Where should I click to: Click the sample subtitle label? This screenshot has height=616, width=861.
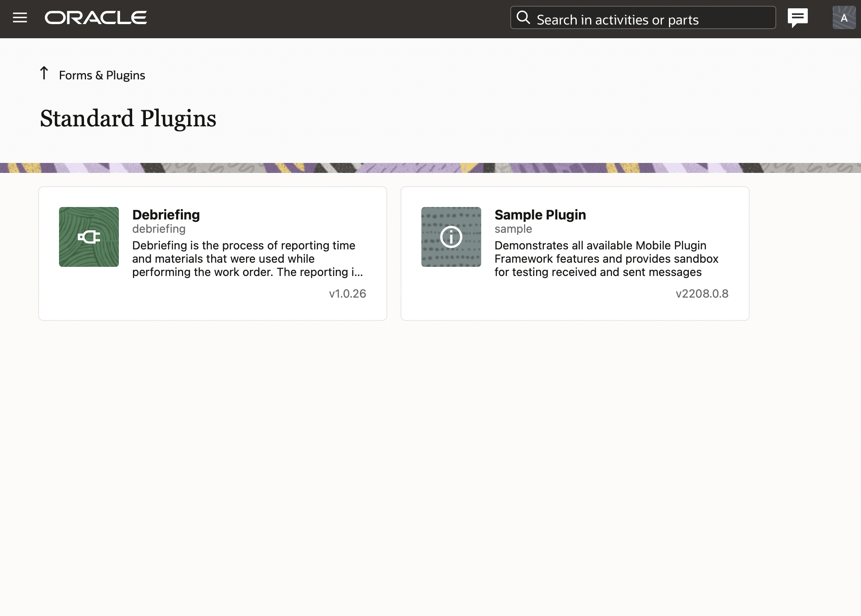point(513,229)
